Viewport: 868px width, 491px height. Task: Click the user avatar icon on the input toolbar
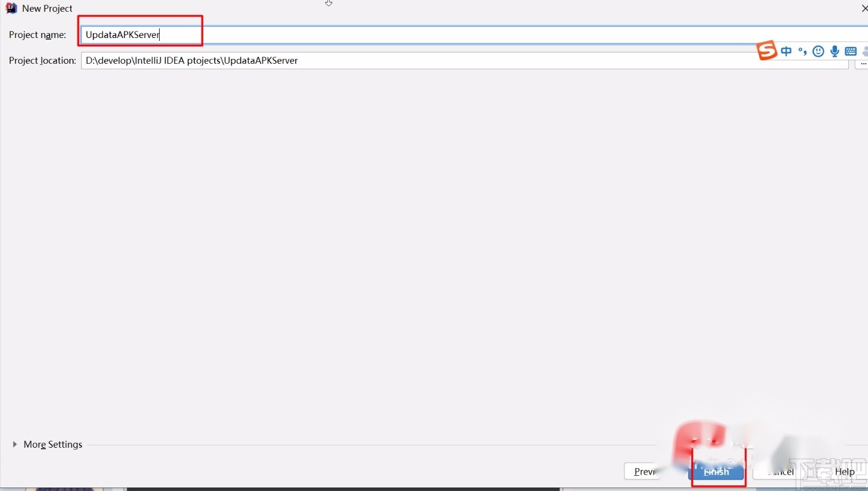pos(865,51)
